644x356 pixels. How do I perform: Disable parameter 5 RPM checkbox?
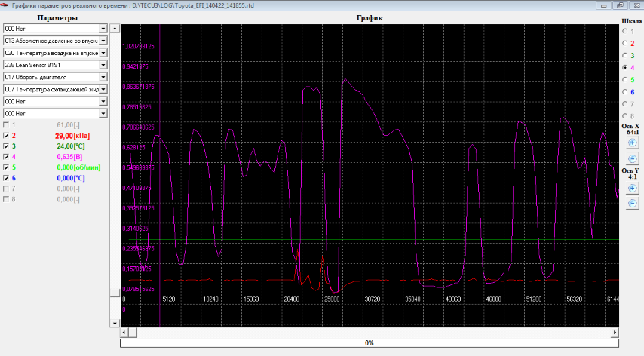(7, 167)
